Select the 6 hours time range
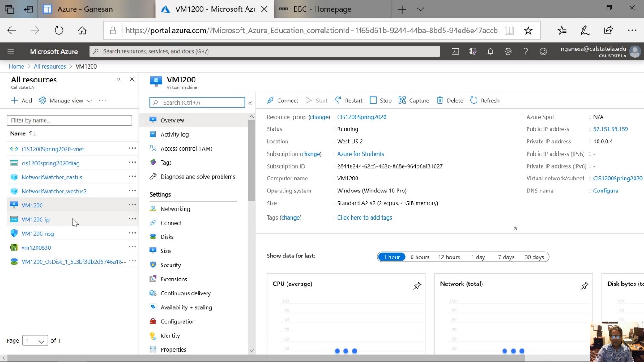This screenshot has height=362, width=644. pyautogui.click(x=420, y=257)
